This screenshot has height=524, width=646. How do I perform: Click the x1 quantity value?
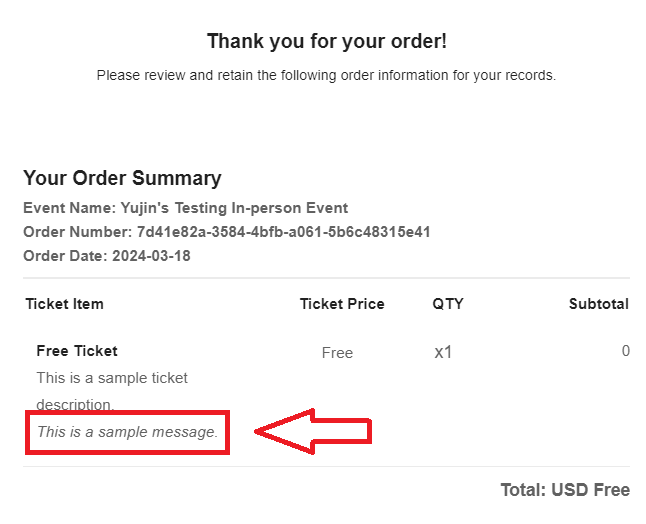[443, 353]
